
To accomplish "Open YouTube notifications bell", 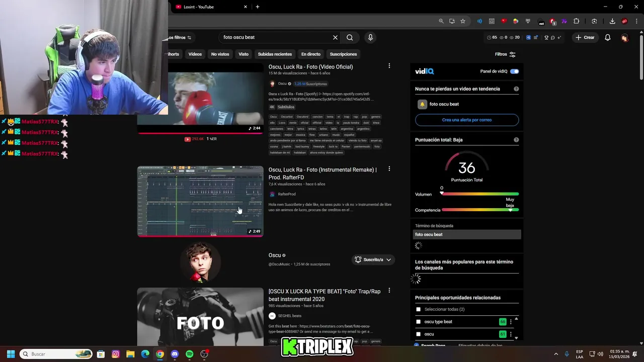I will pos(607,37).
